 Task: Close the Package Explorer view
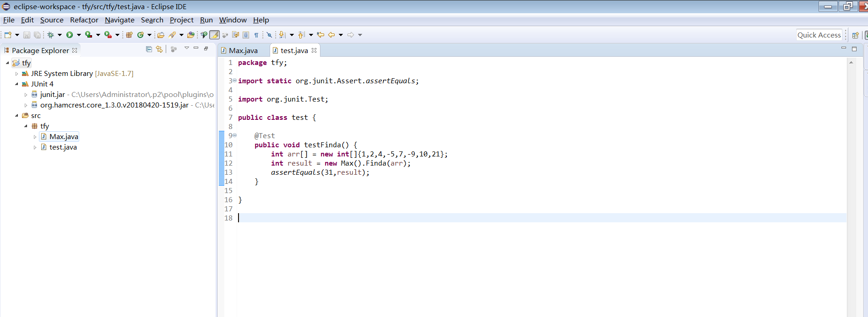[75, 50]
